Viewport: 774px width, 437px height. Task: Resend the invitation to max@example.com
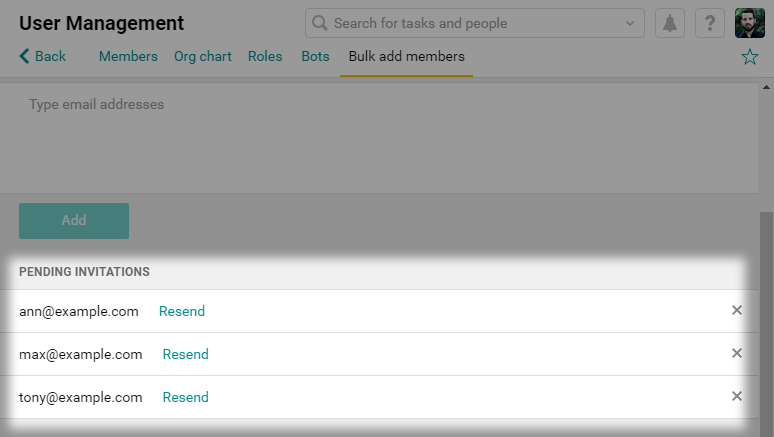click(x=186, y=354)
